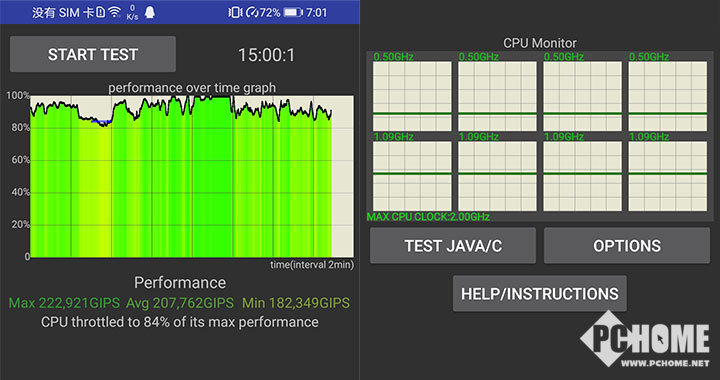The width and height of the screenshot is (720, 380).
Task: Select the last 0.50GHz CPU core graph
Action: 668,96
